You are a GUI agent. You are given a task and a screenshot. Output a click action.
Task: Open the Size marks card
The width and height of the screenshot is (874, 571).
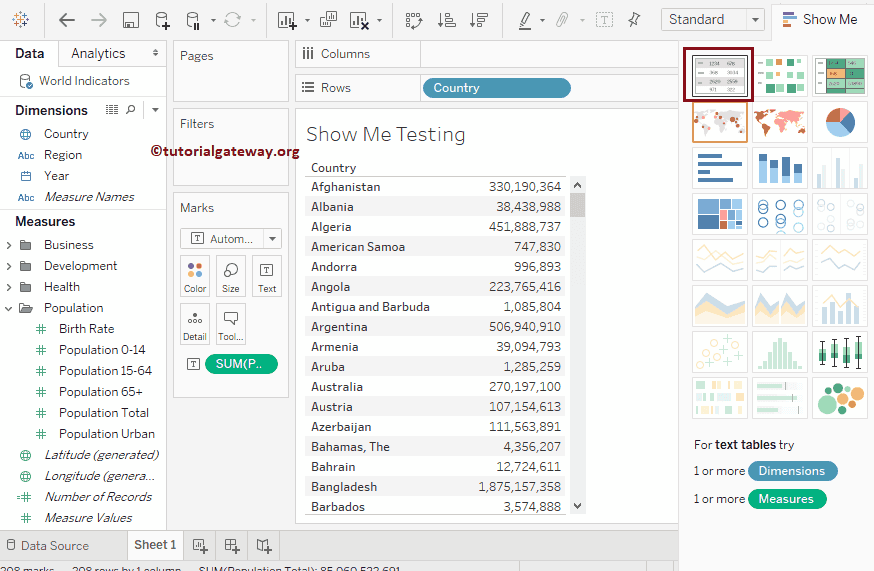pyautogui.click(x=231, y=277)
